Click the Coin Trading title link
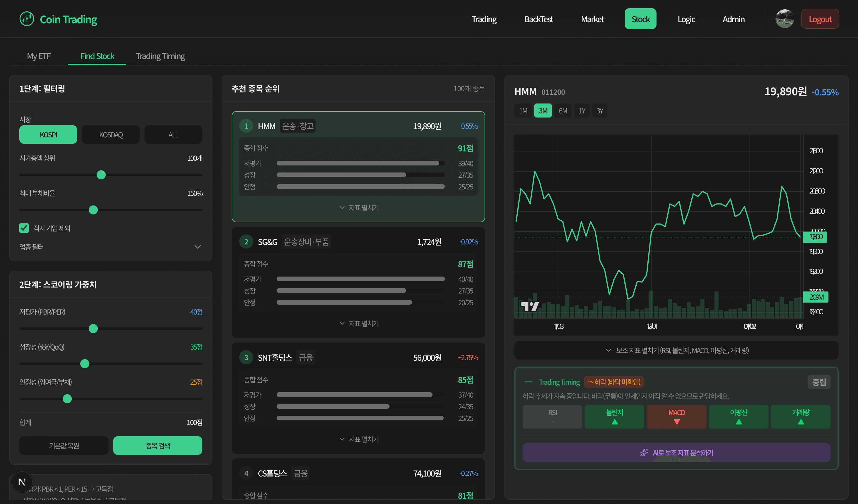The height and width of the screenshot is (504, 858). point(68,19)
